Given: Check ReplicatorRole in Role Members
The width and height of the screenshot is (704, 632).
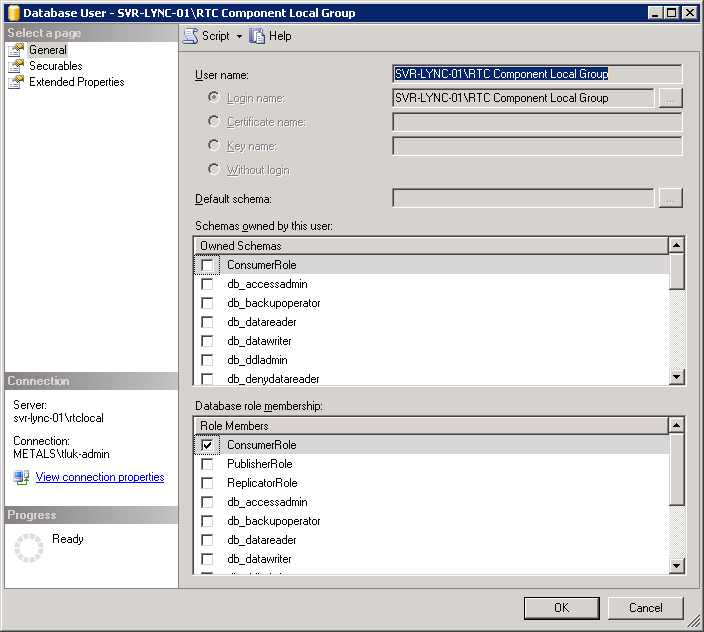Looking at the screenshot, I should [x=207, y=483].
